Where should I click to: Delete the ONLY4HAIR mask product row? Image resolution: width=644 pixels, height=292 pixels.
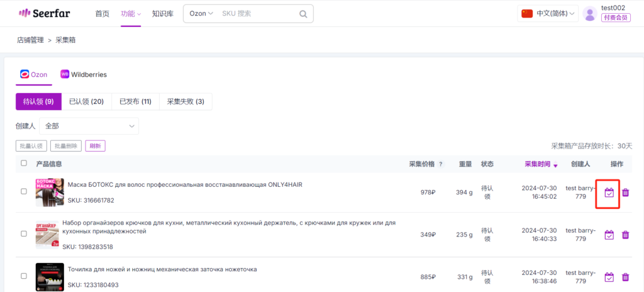(625, 193)
